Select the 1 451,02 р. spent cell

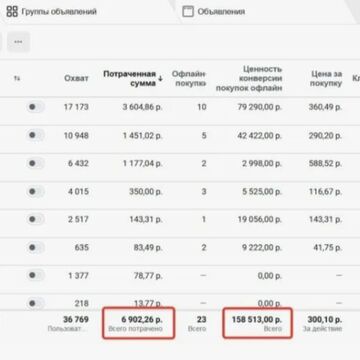click(x=142, y=136)
